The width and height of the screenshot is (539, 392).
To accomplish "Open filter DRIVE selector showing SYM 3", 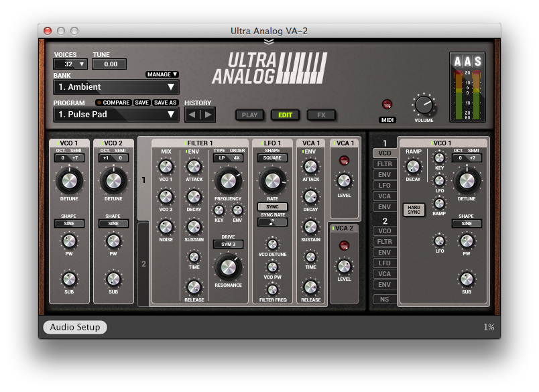I will (228, 245).
